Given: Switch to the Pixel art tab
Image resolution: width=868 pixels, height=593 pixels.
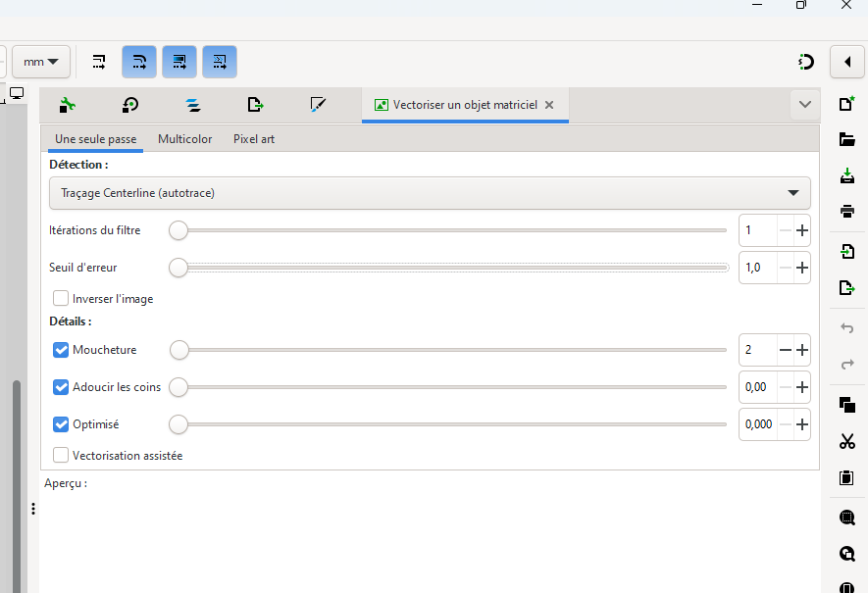Looking at the screenshot, I should click(x=254, y=139).
